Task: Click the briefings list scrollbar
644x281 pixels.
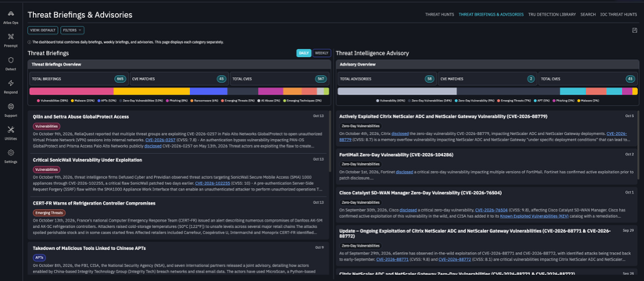Action: [330, 142]
